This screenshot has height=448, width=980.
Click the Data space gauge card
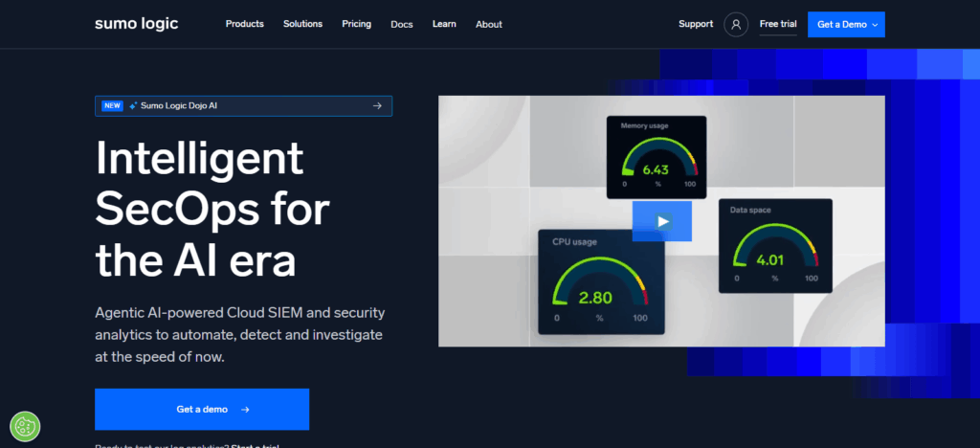pyautogui.click(x=774, y=244)
